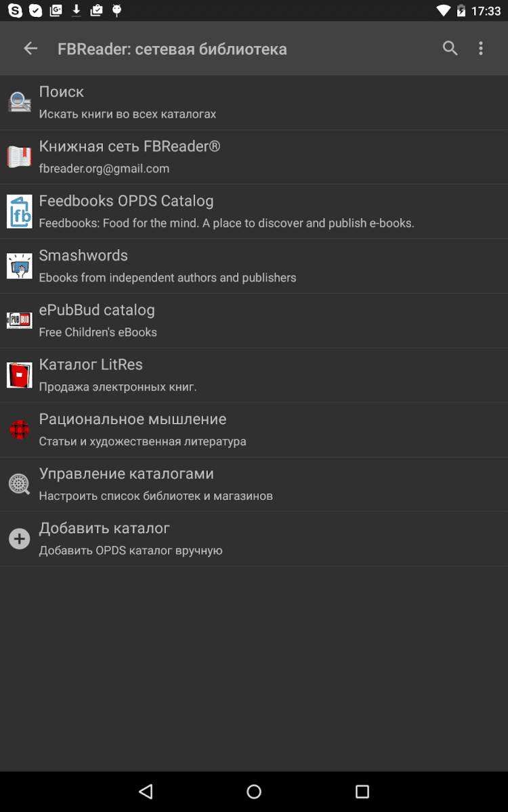Choose 'Управление каталогами' option
This screenshot has width=508, height=812.
point(126,474)
